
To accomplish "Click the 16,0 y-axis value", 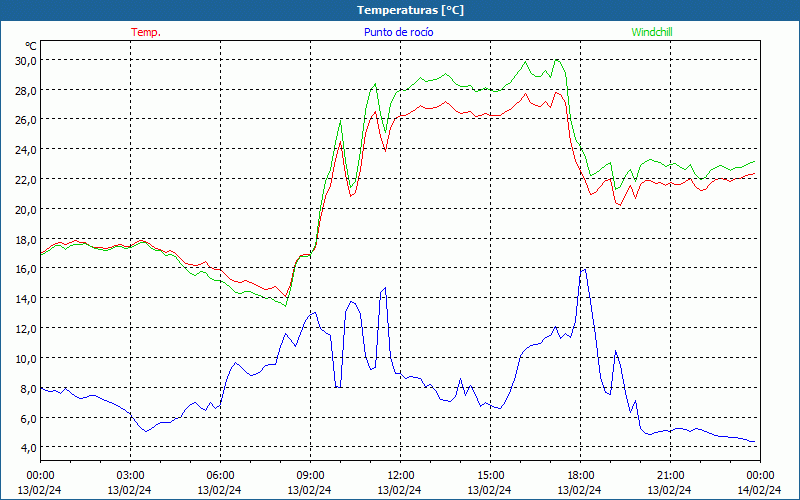I will (x=26, y=269).
